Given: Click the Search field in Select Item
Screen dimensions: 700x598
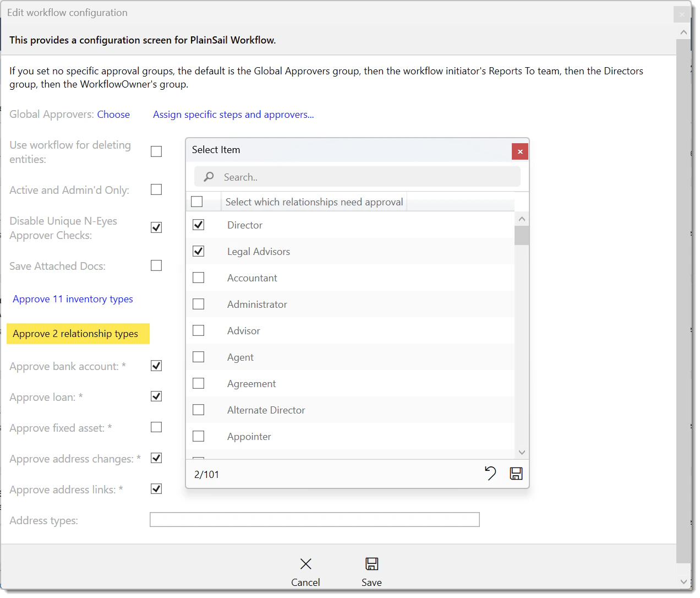Looking at the screenshot, I should click(x=357, y=177).
